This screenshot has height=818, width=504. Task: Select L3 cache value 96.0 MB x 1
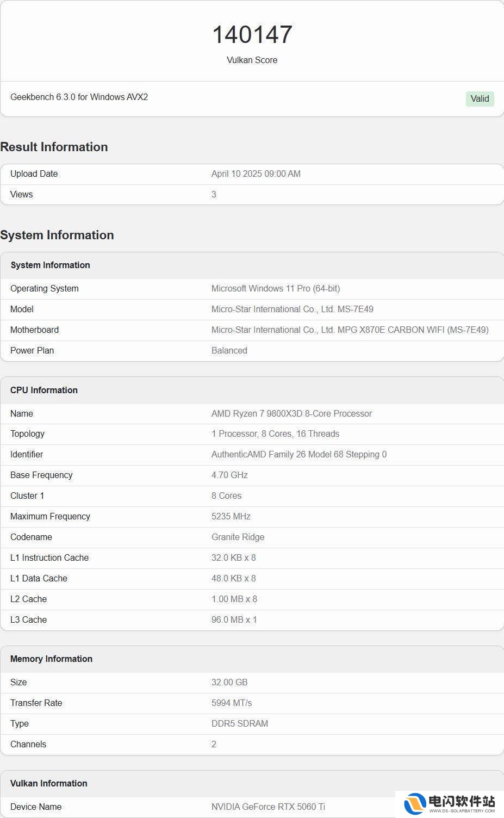[x=234, y=620]
